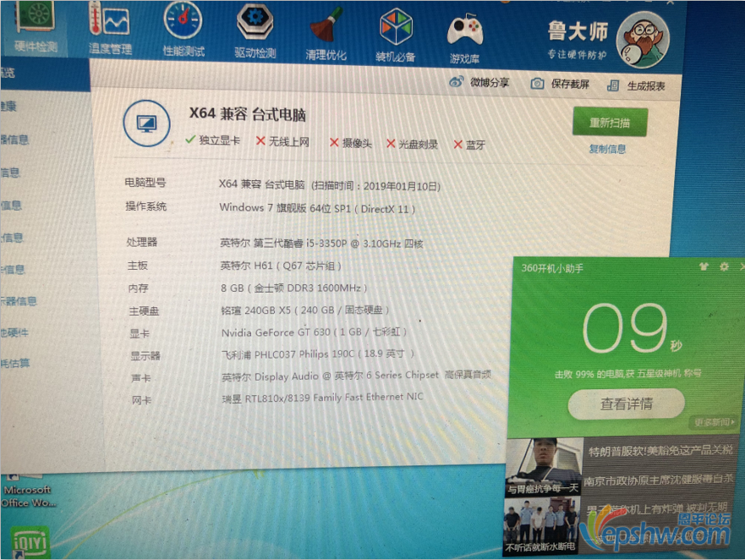Click the 蓝牙 red cross item
The height and width of the screenshot is (560, 745).
point(469,145)
